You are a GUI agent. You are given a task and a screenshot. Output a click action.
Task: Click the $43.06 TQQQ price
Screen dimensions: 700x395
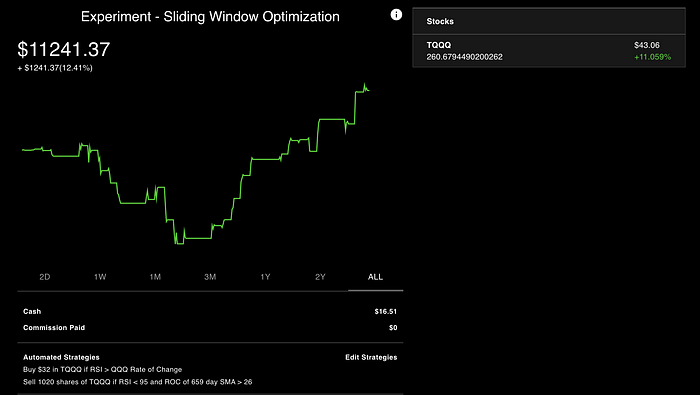(647, 45)
